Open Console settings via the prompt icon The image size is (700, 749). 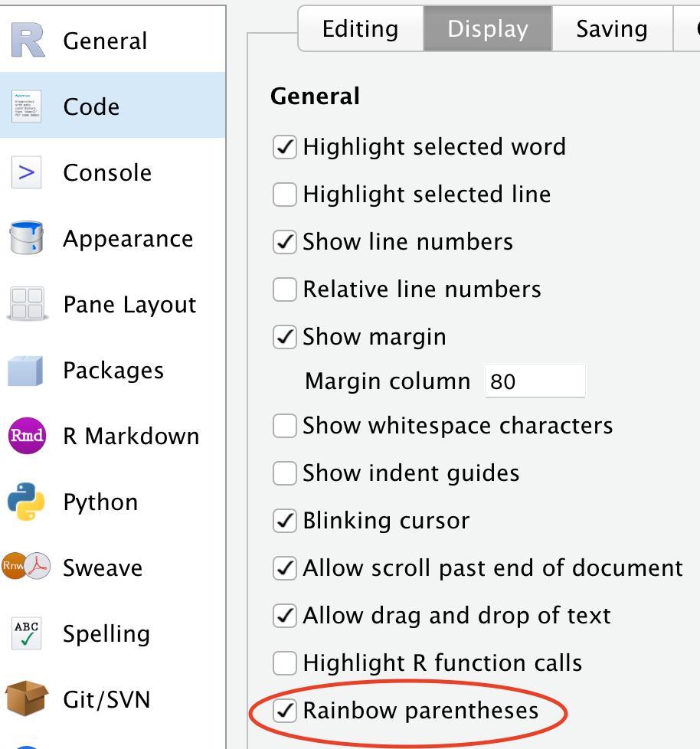(28, 172)
